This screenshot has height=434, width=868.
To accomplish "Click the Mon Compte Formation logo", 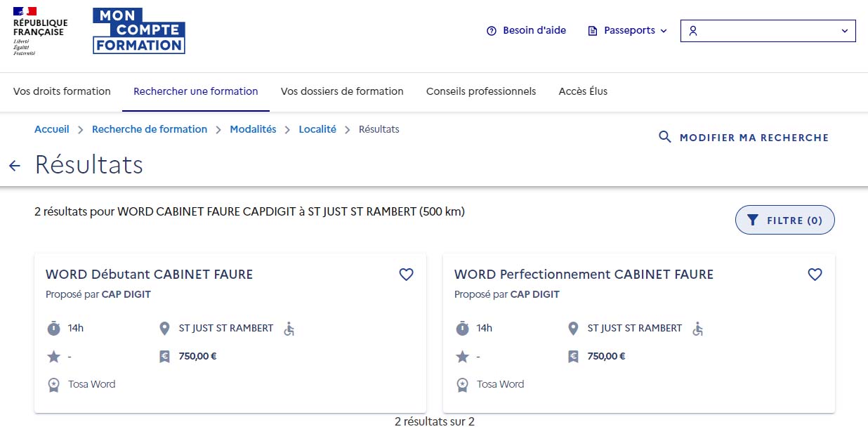I will click(x=139, y=31).
